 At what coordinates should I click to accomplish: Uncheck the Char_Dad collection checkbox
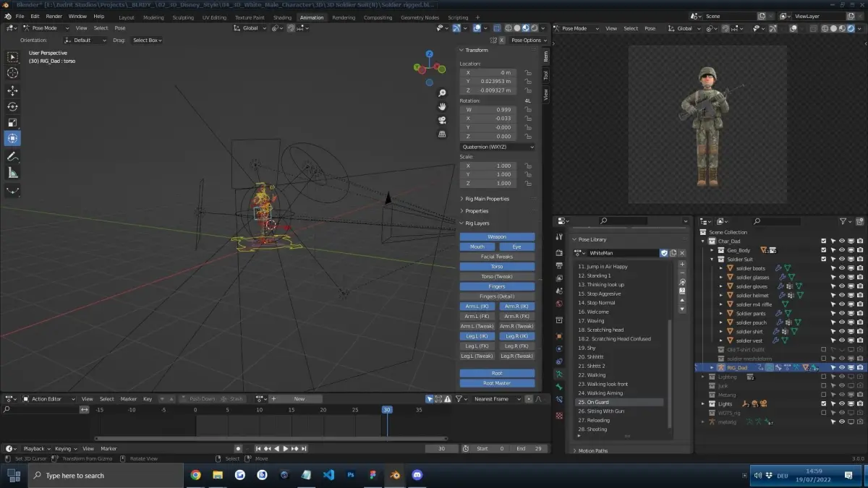(823, 241)
